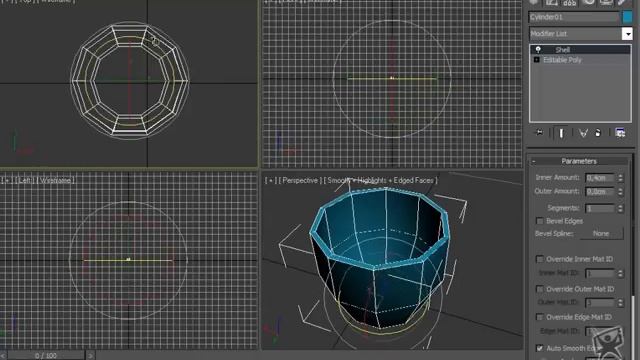Toggle Show End Result in modifier stack
Screen dimensions: 640x360
click(561, 133)
